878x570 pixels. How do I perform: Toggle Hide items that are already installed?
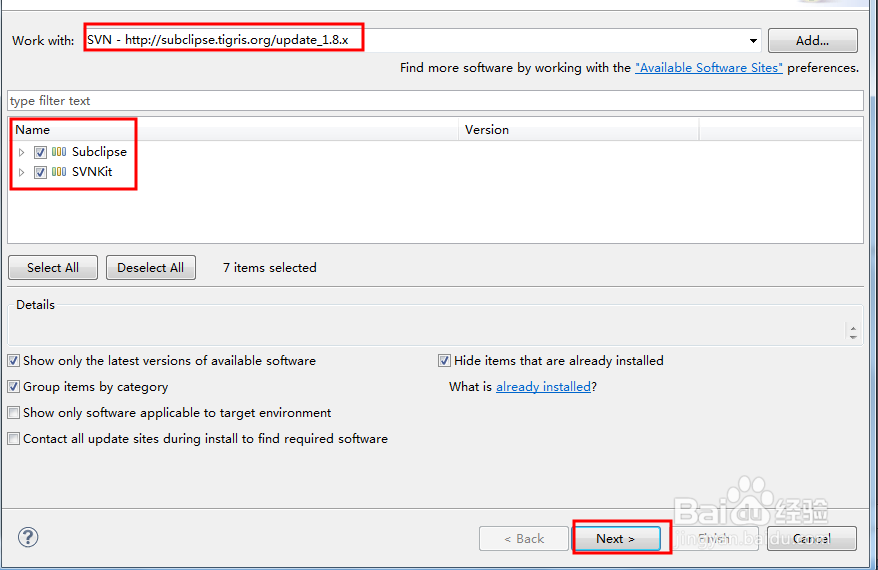[444, 361]
